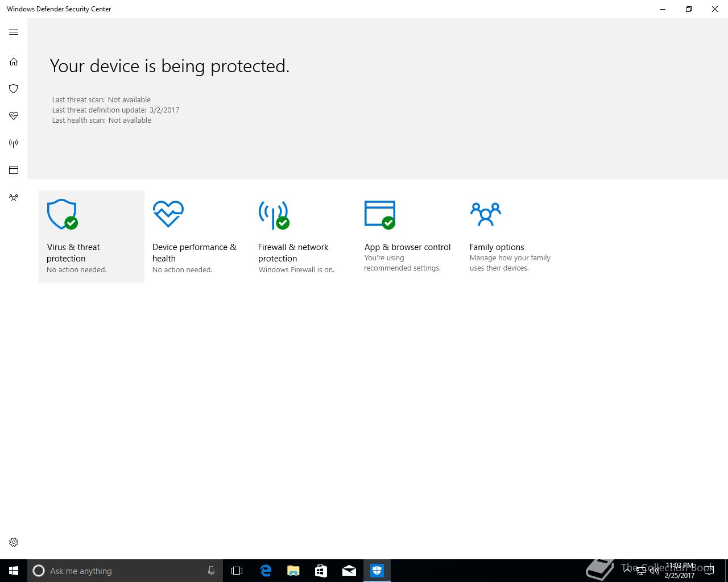This screenshot has width=728, height=582.
Task: Click the network tray icon
Action: pos(640,571)
